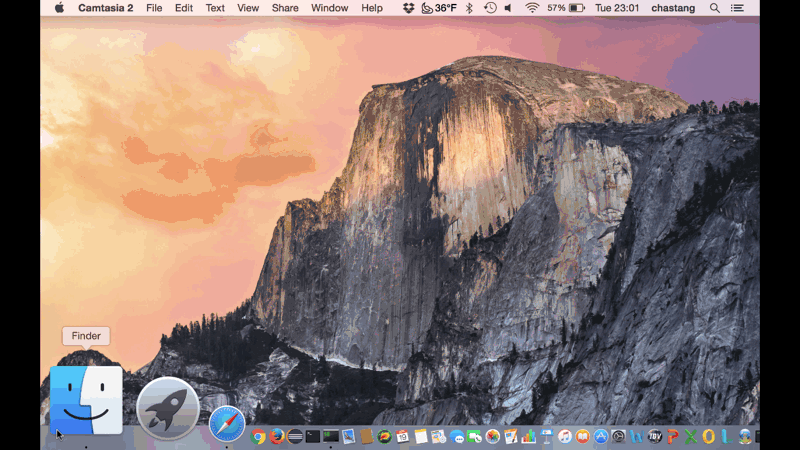
Task: Open the Help menu
Action: 372,8
